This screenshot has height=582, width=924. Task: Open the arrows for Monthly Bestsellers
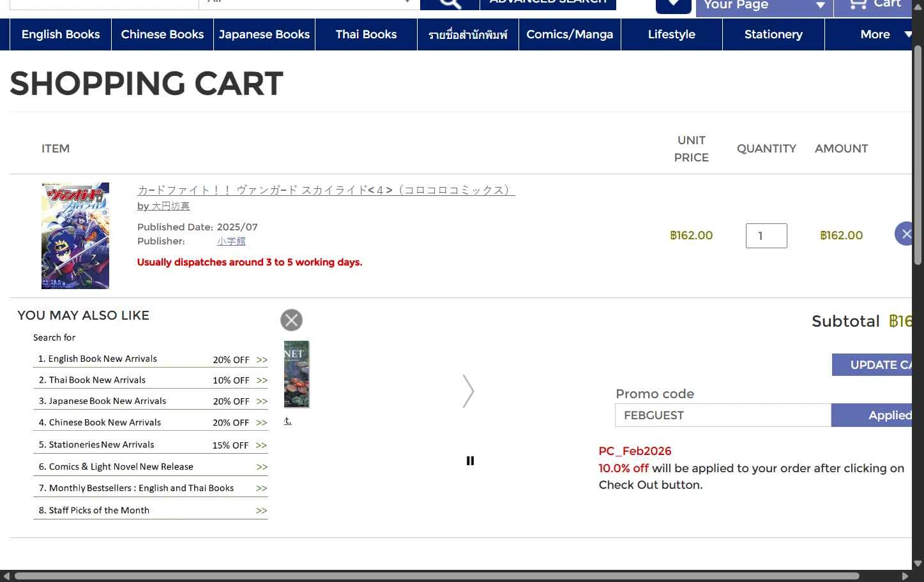262,488
